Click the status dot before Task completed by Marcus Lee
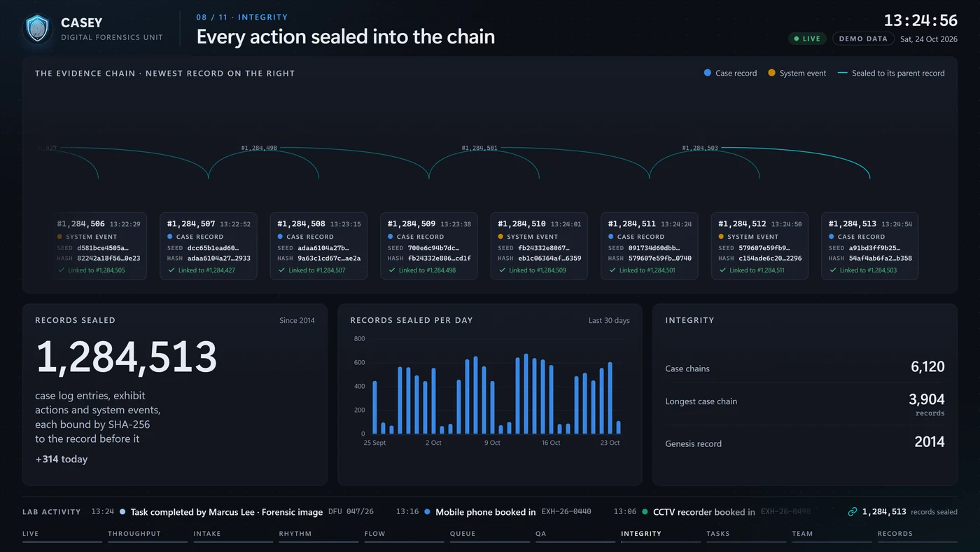Viewport: 980px width, 552px height. (122, 512)
